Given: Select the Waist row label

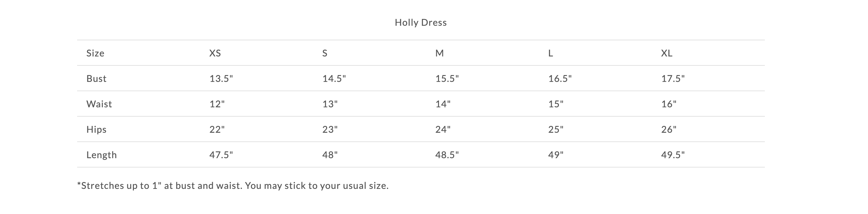Looking at the screenshot, I should (x=99, y=104).
